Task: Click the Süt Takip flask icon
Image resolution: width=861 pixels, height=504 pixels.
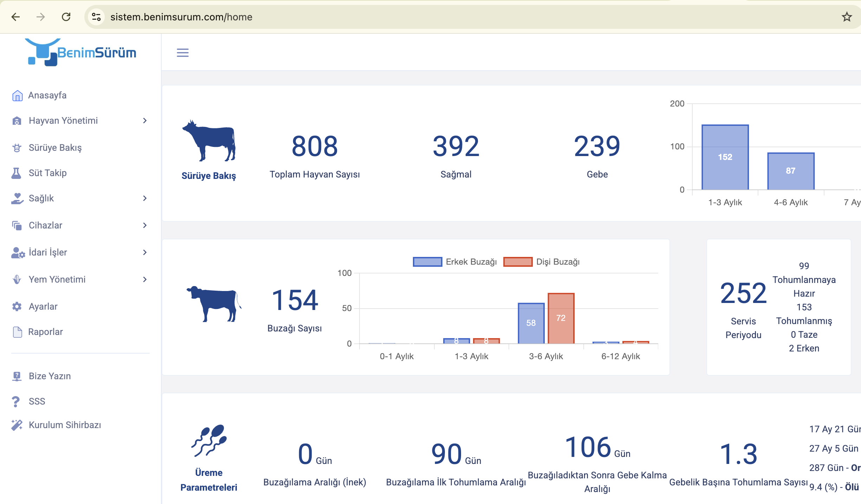Action: (x=17, y=173)
